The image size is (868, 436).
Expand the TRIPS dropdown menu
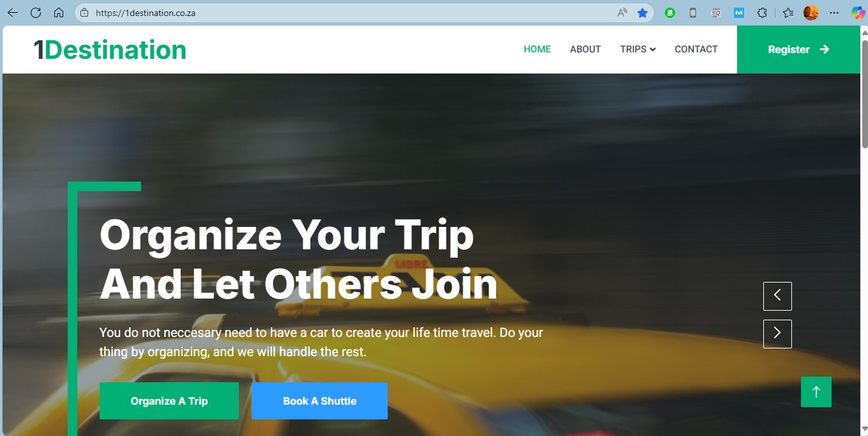click(x=637, y=49)
